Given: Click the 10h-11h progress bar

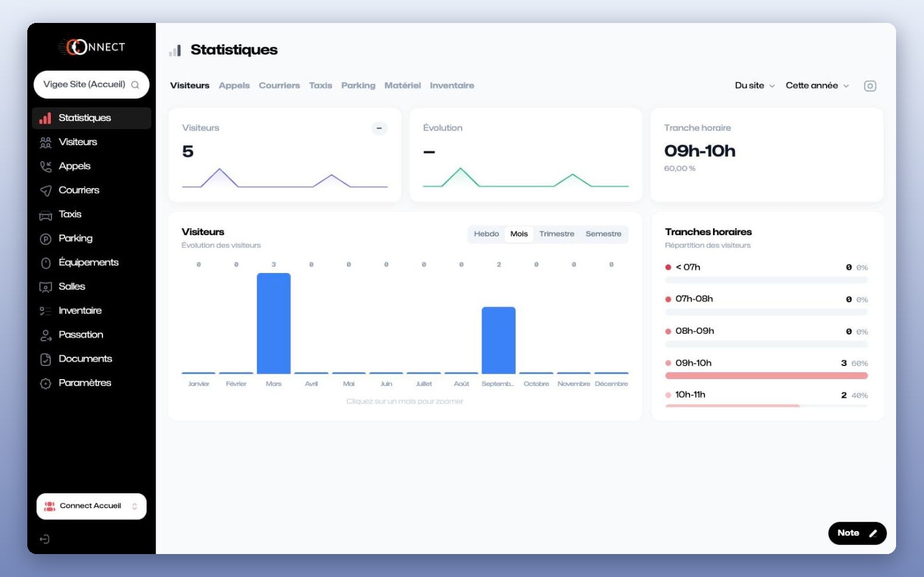Looking at the screenshot, I should (x=766, y=406).
